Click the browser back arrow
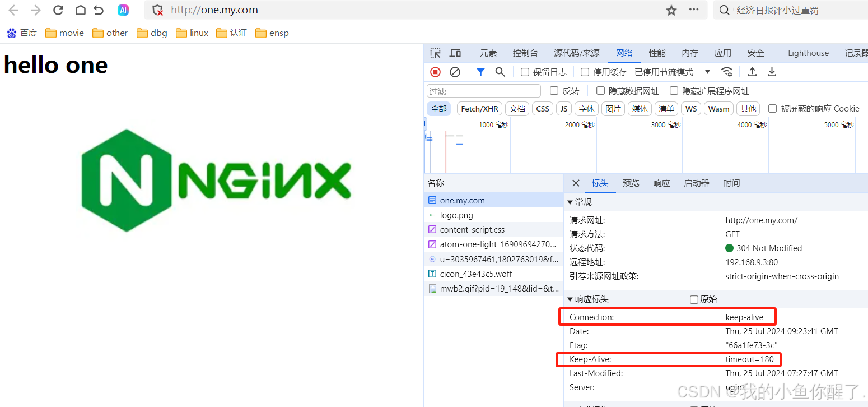This screenshot has width=868, height=407. click(x=13, y=10)
